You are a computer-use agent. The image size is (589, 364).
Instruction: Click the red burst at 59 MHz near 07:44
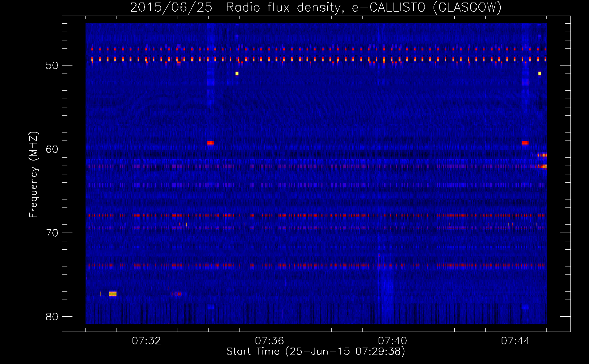tap(525, 143)
